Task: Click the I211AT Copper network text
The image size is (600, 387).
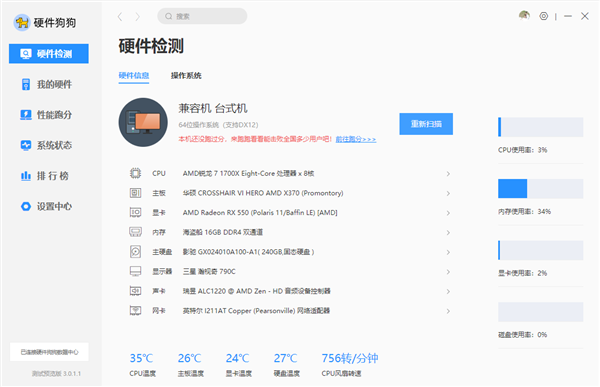Action: [x=256, y=310]
